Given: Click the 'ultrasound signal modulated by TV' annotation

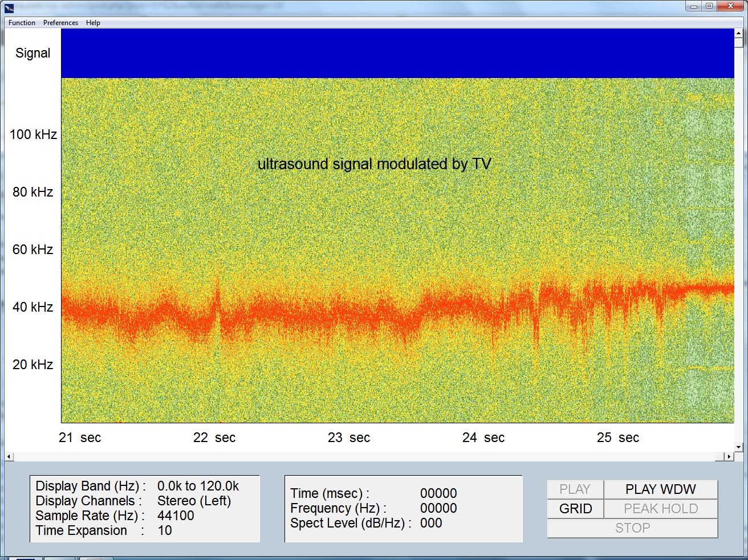Looking at the screenshot, I should [374, 164].
